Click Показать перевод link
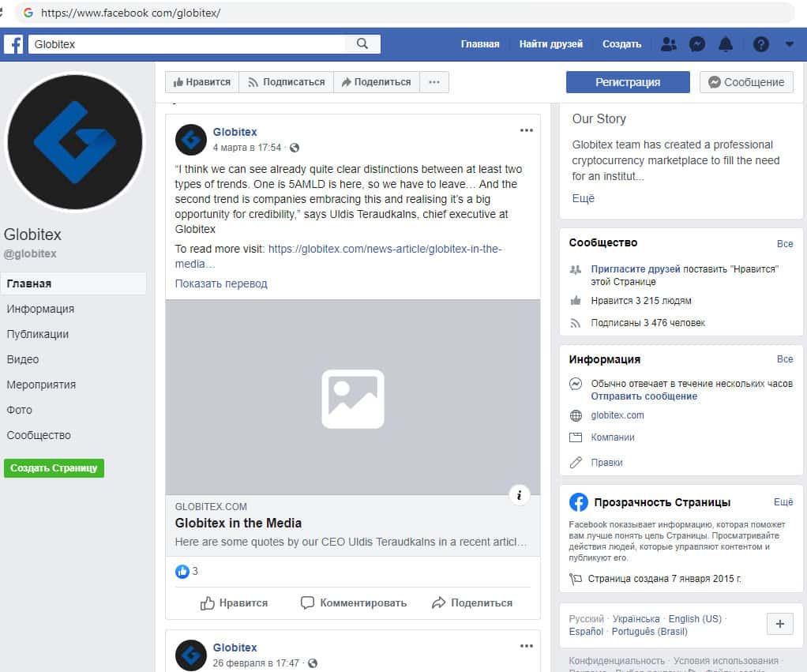The width and height of the screenshot is (807, 672). coord(221,283)
